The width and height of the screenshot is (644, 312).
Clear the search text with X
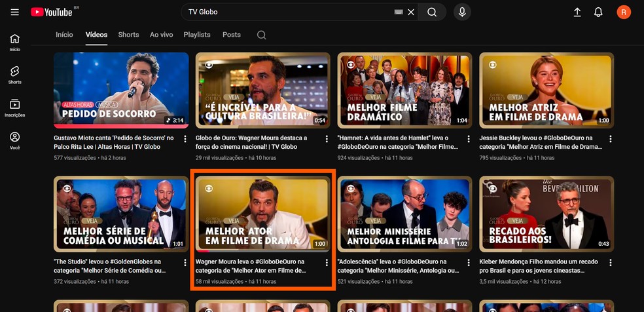click(411, 12)
